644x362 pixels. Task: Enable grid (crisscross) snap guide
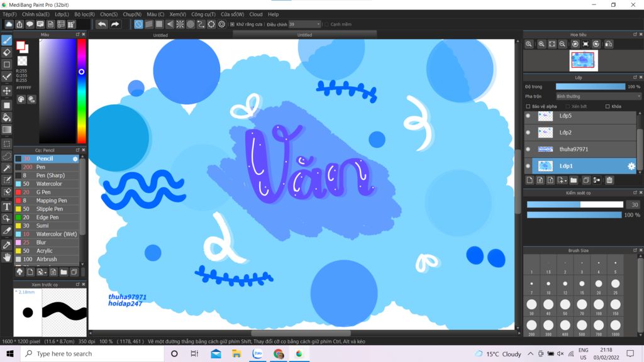[x=159, y=25]
